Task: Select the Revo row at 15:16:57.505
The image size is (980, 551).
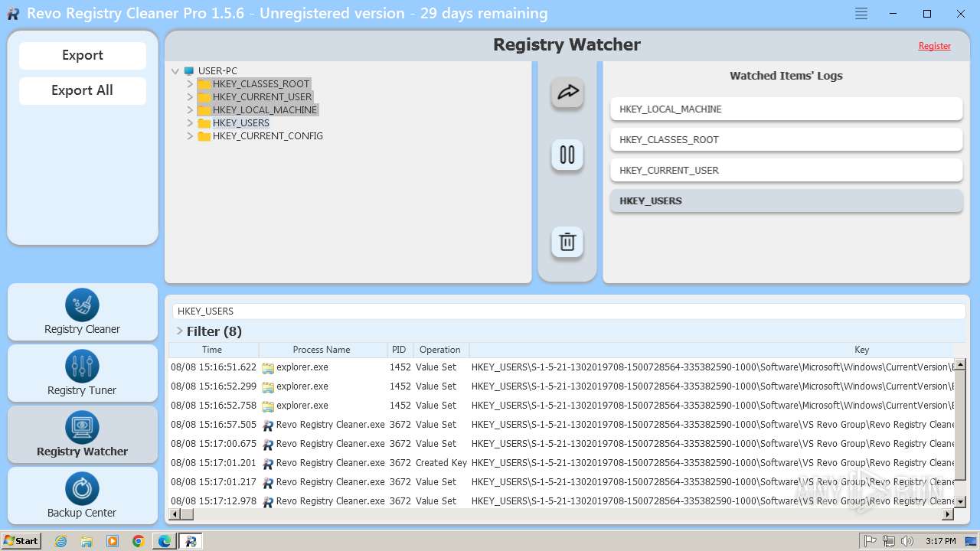Action: coord(561,425)
